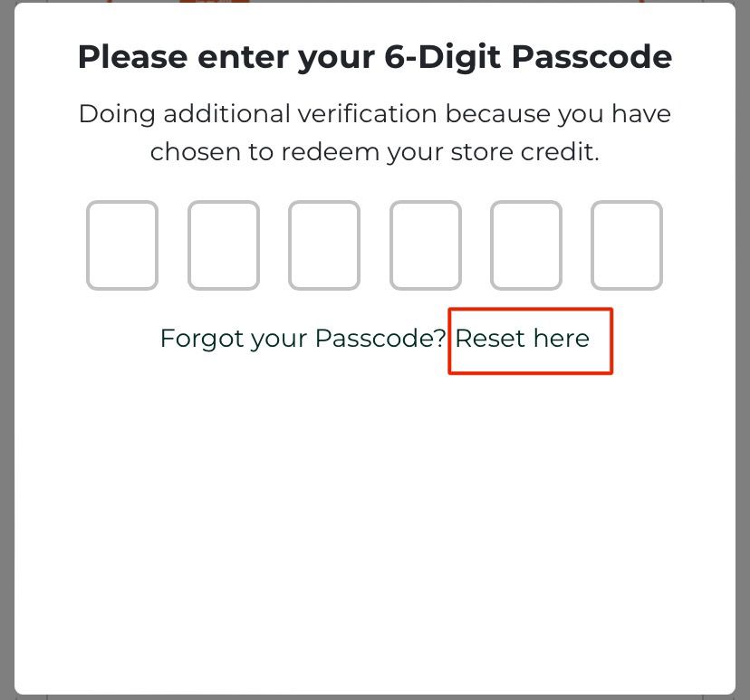
Task: Select the fifth passcode digit field
Action: 526,245
